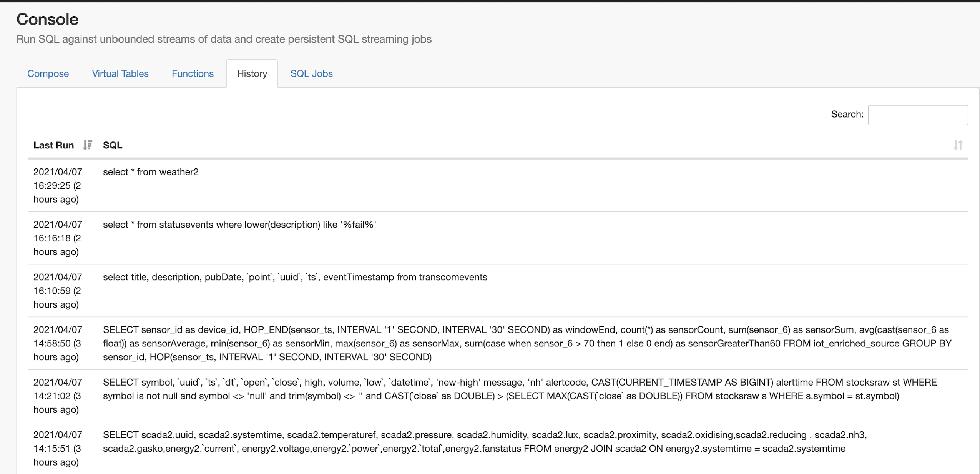Click the Last Run column header label
Viewport: 980px width, 474px height.
[53, 145]
